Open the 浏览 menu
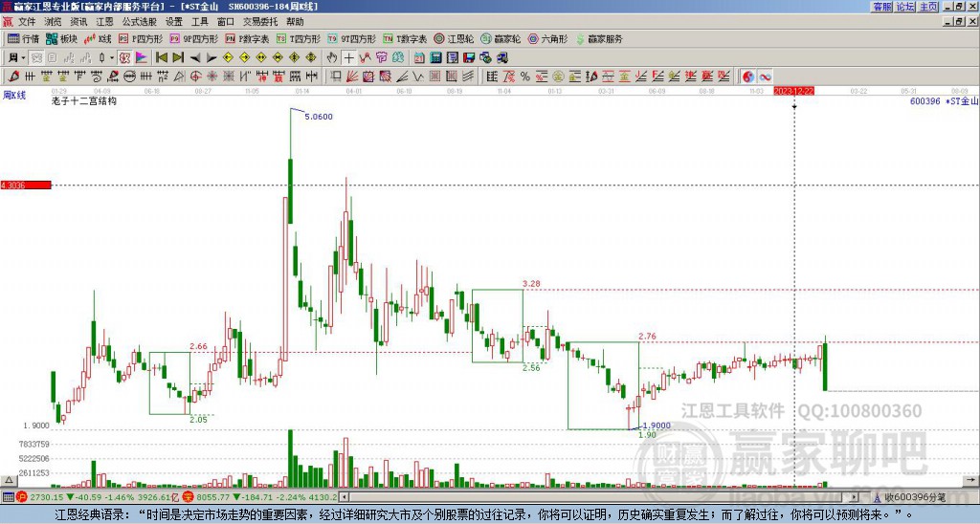 pyautogui.click(x=54, y=22)
